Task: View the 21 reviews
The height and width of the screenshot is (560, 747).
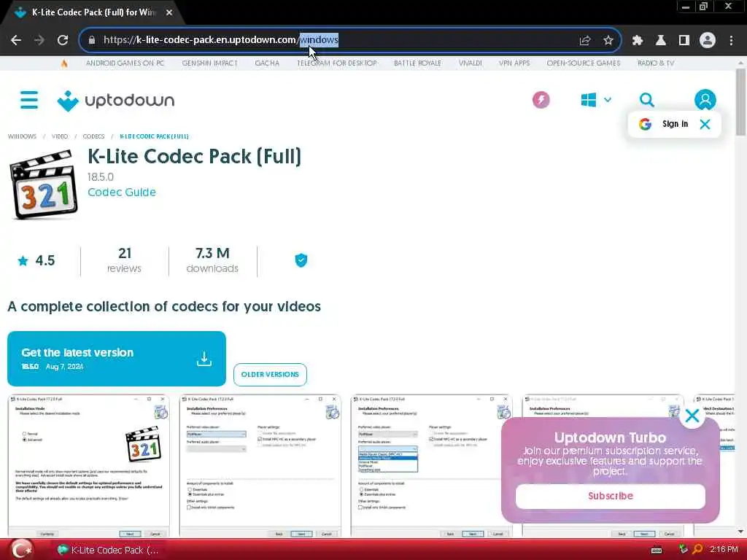Action: [124, 260]
